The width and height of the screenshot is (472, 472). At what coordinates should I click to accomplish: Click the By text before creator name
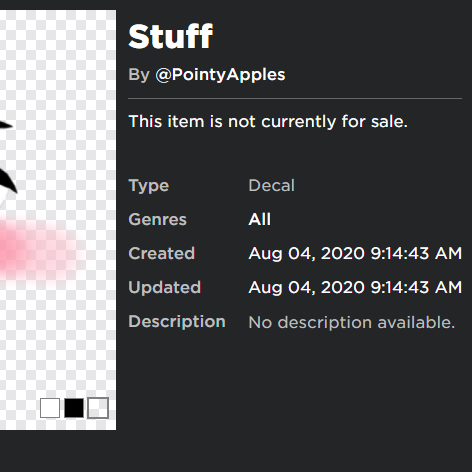[x=139, y=75]
